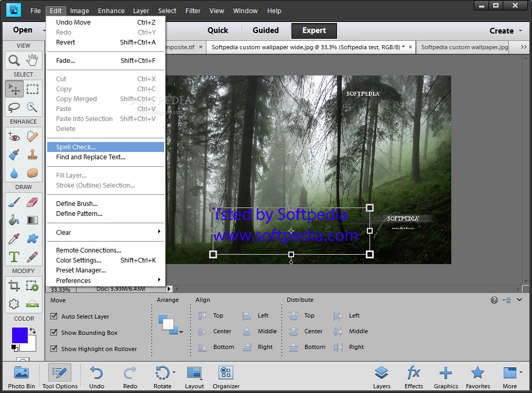Choose Undo Move menu entry
The image size is (532, 393).
click(x=105, y=23)
